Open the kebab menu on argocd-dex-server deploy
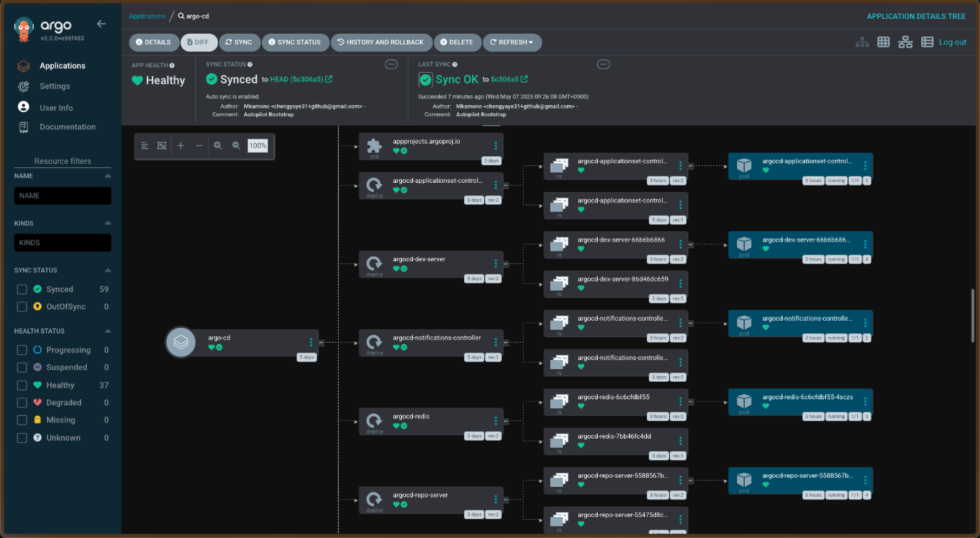The height and width of the screenshot is (538, 980). click(496, 263)
